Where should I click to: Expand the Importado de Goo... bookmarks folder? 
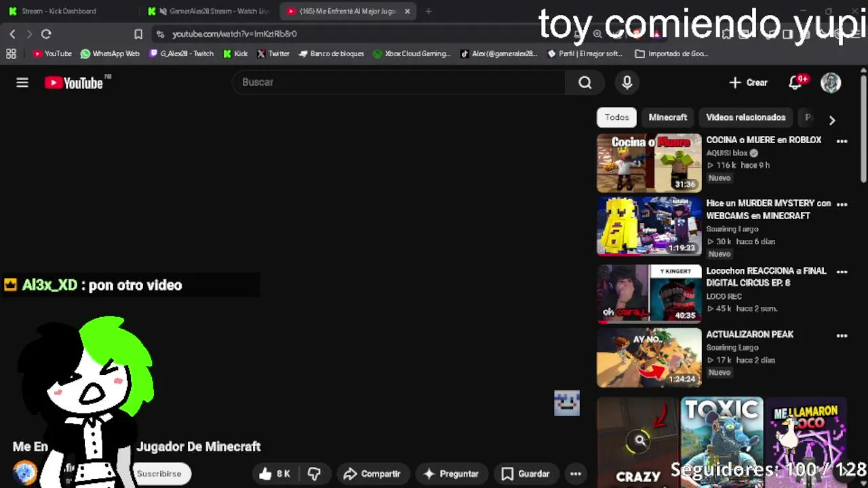(x=671, y=54)
